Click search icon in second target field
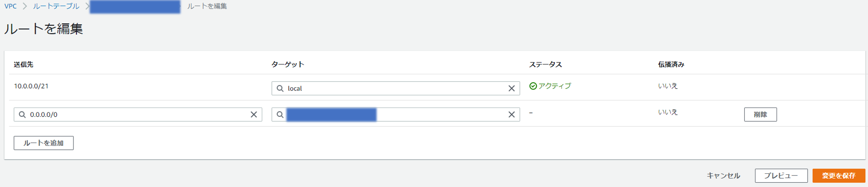 click(280, 115)
